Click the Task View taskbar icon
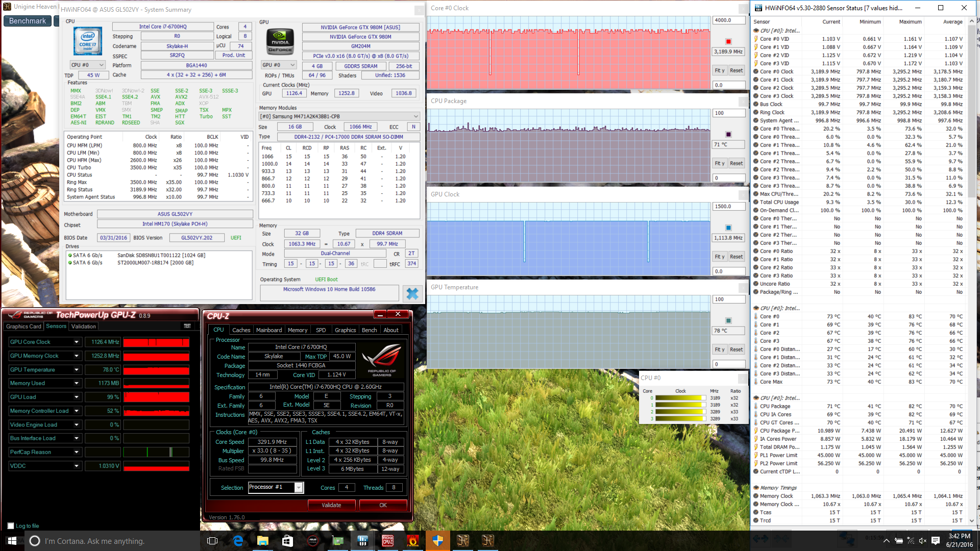The image size is (980, 551). point(213,541)
